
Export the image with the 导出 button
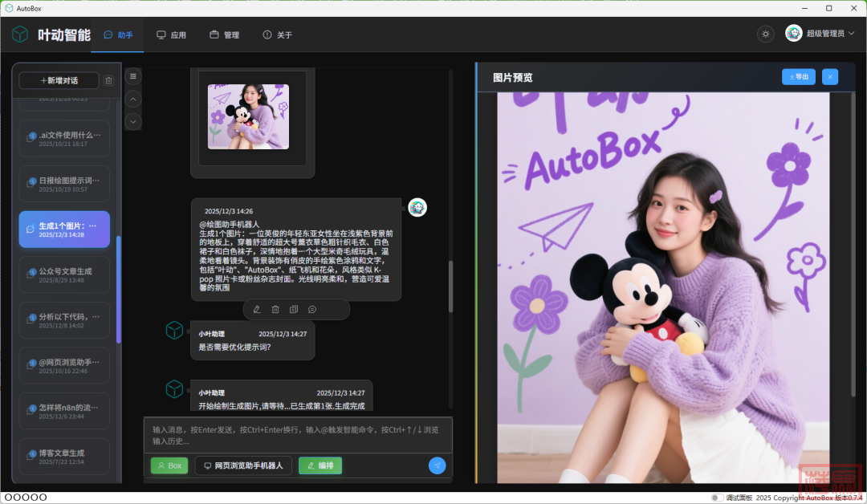798,77
